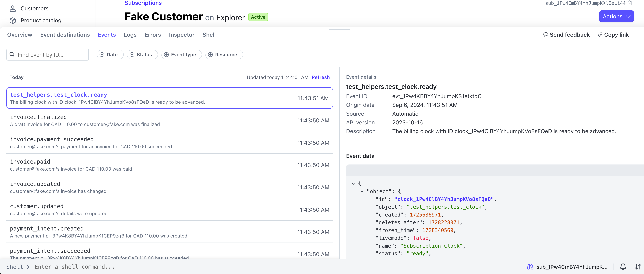Viewport: 644px width, 274px height.
Task: Open the Actions dropdown menu
Action: click(x=616, y=16)
